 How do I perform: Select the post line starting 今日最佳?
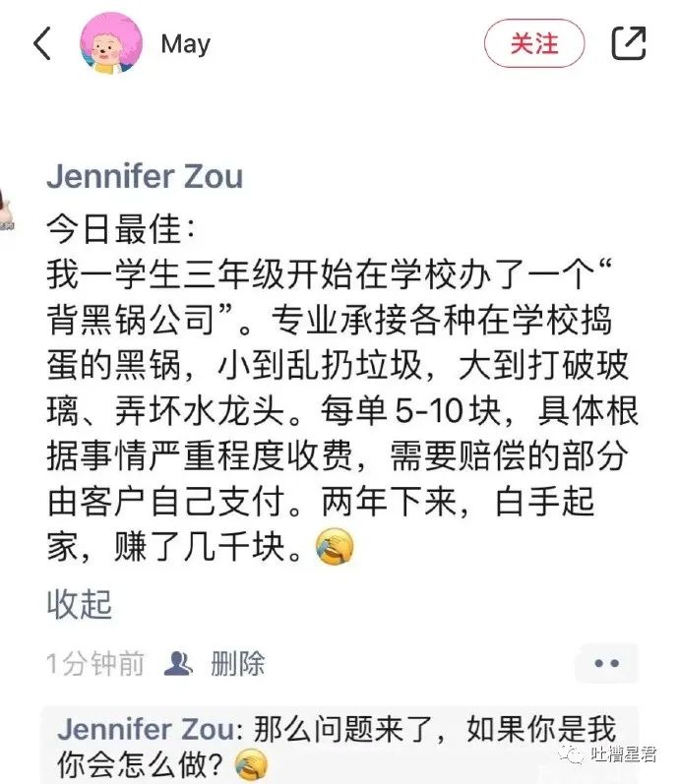[121, 229]
